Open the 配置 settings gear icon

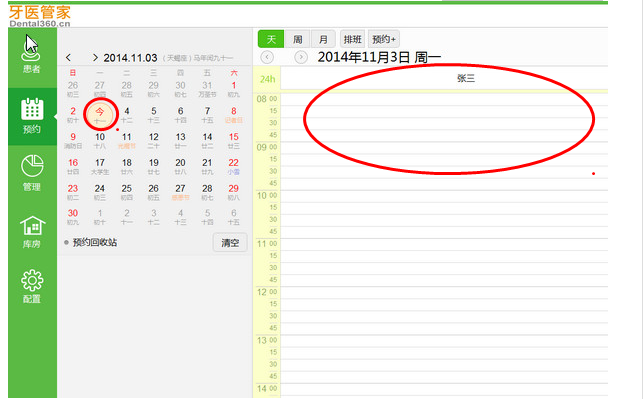pos(32,286)
